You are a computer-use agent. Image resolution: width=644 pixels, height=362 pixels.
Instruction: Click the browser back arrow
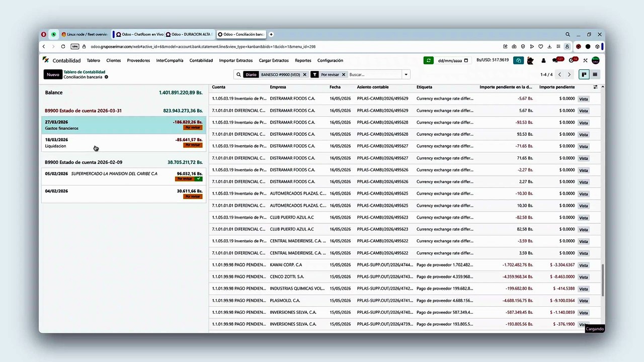[x=45, y=46]
